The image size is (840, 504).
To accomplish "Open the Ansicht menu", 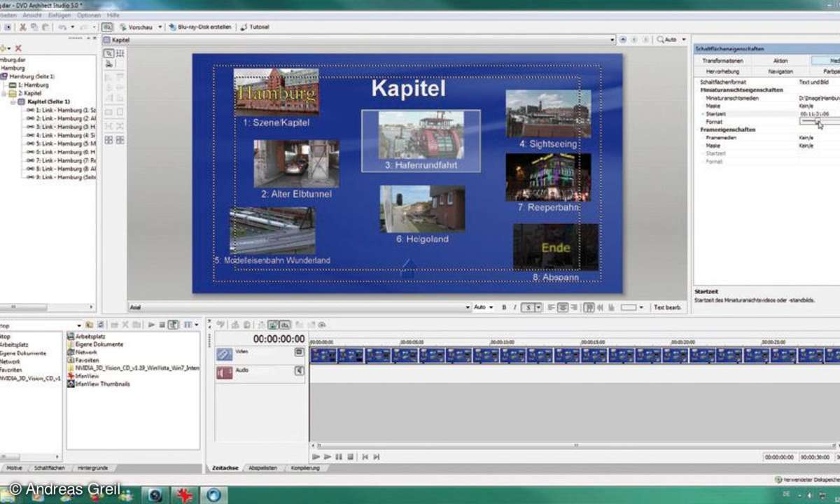I will click(32, 15).
